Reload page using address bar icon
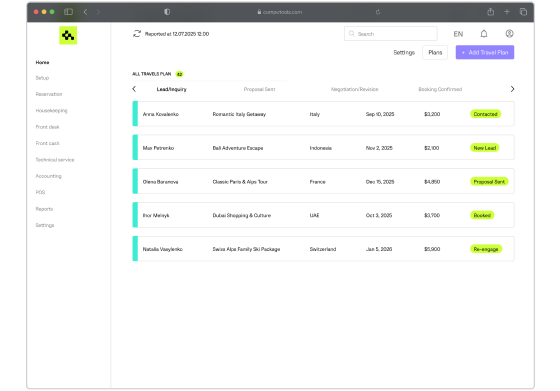Viewport: 560px width, 391px height. point(378,12)
